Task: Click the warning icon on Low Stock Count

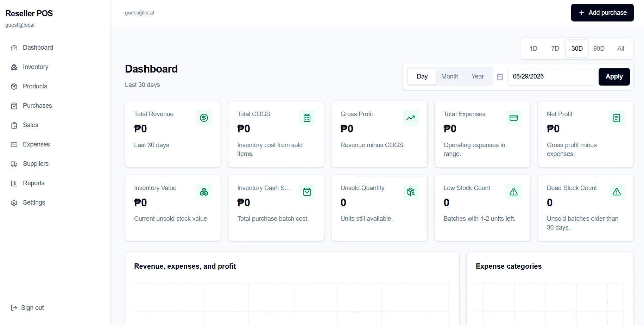Action: pos(513,192)
